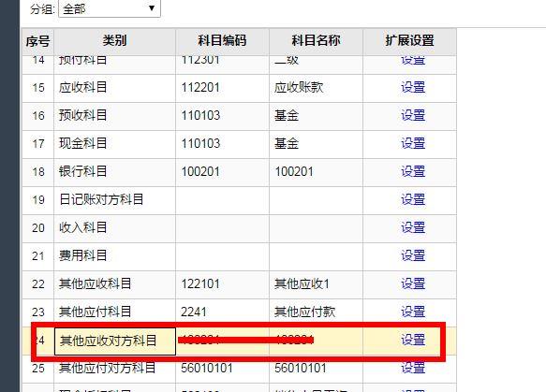
Task: Select the 现金科目 category cell
Action: [x=114, y=145]
